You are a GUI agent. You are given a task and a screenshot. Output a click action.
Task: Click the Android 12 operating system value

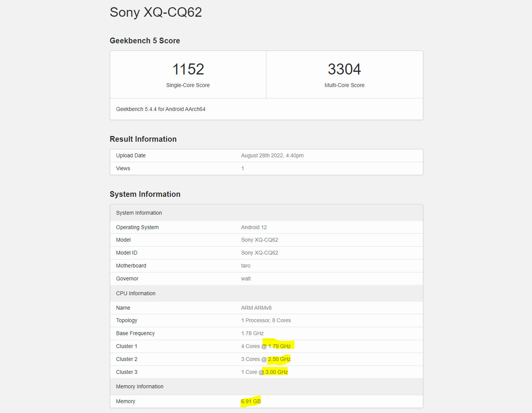coord(254,227)
